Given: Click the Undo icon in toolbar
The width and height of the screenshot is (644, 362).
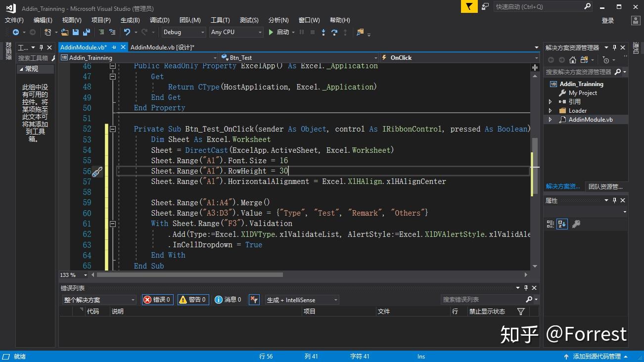Looking at the screenshot, I should (x=127, y=32).
